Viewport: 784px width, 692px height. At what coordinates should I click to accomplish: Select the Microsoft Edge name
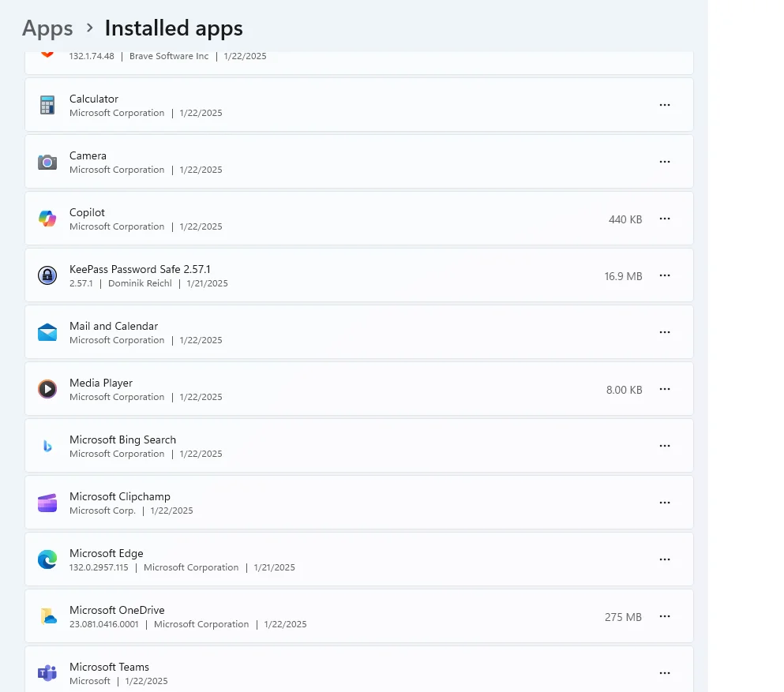coord(107,554)
